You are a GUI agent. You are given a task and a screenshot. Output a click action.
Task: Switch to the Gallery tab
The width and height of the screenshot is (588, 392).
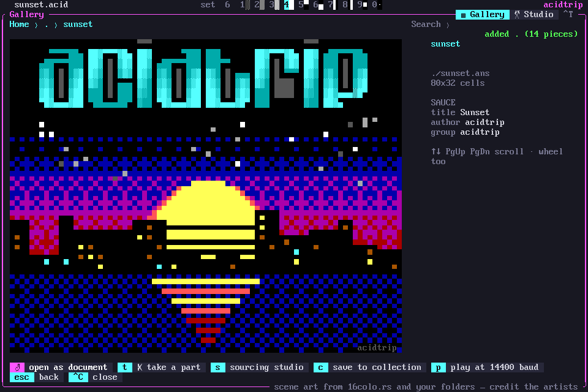[x=483, y=15]
